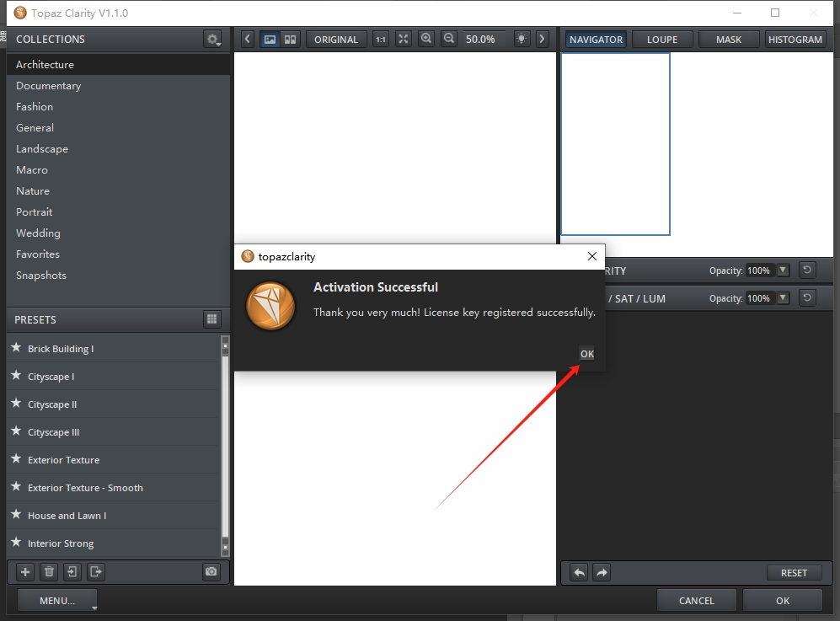The height and width of the screenshot is (621, 840).
Task: Zoom out with the magnifier minus
Action: pyautogui.click(x=449, y=39)
